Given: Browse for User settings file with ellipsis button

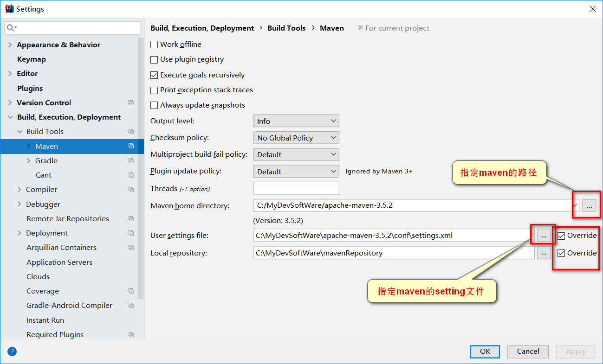Looking at the screenshot, I should [x=544, y=236].
